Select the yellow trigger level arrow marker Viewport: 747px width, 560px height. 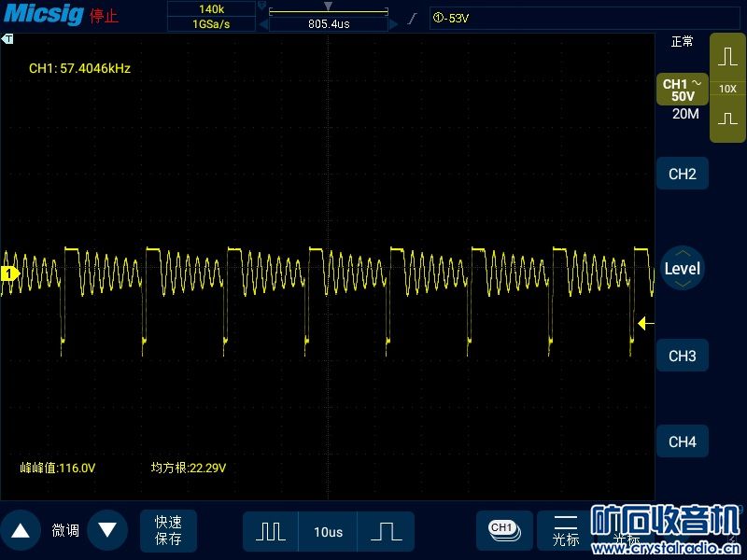[646, 324]
